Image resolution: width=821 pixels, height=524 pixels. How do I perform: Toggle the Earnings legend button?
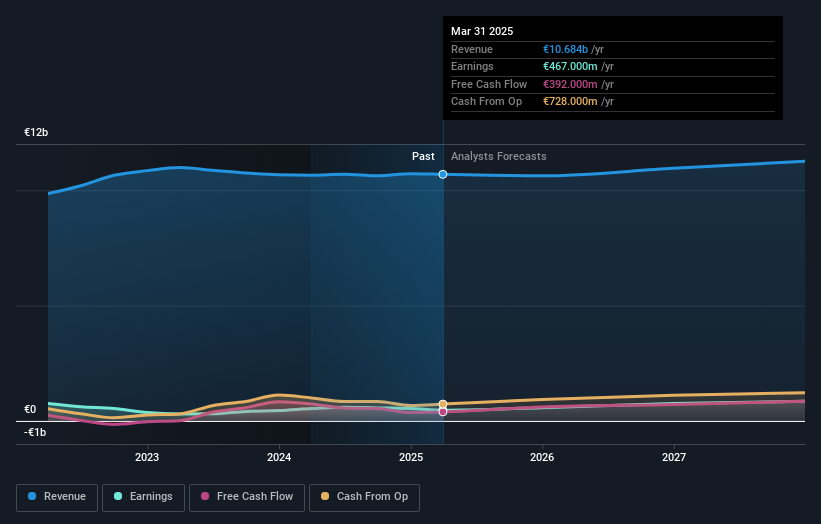(x=143, y=497)
